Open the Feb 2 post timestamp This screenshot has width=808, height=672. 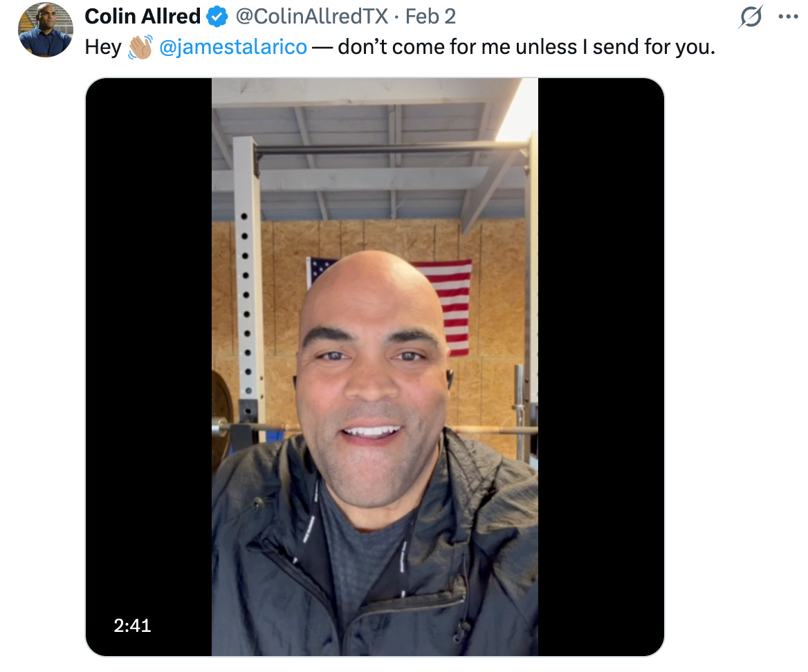point(430,17)
